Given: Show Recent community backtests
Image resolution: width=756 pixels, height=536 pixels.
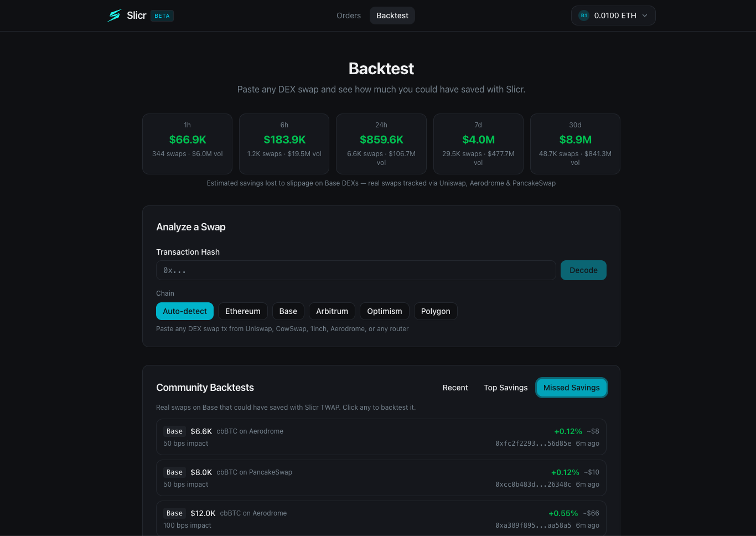Looking at the screenshot, I should [x=455, y=388].
